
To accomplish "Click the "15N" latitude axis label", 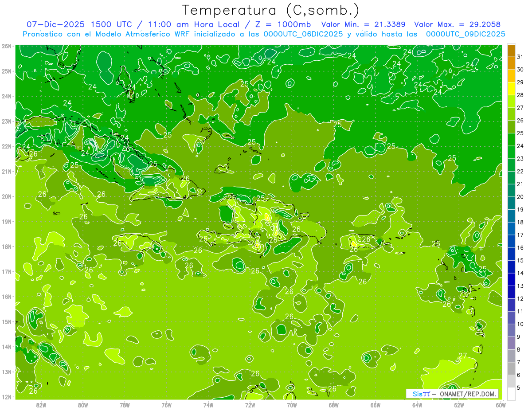I will [7, 321].
